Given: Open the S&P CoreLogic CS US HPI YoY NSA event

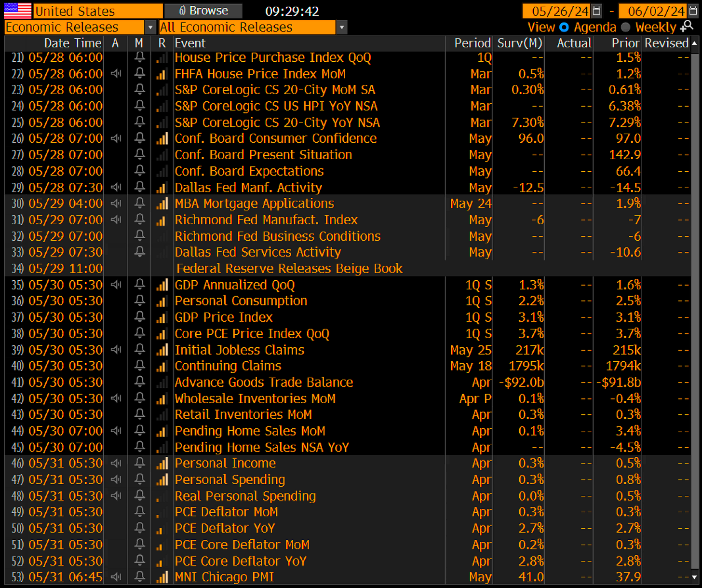Looking at the screenshot, I should click(276, 106).
